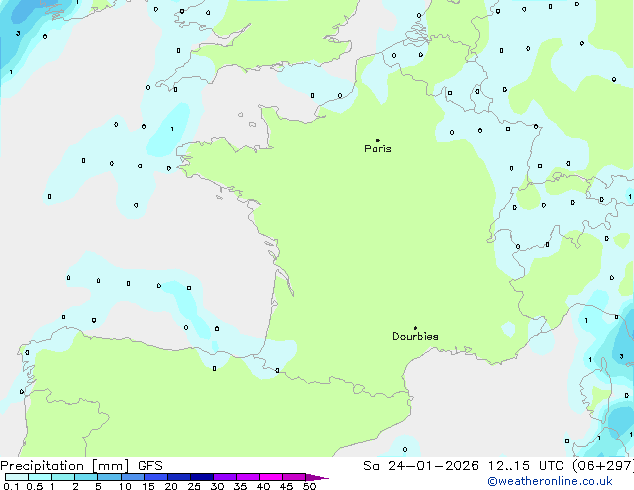The image size is (634, 490).
Task: Open the weatheronline.co.uk link
Action: pos(549,481)
